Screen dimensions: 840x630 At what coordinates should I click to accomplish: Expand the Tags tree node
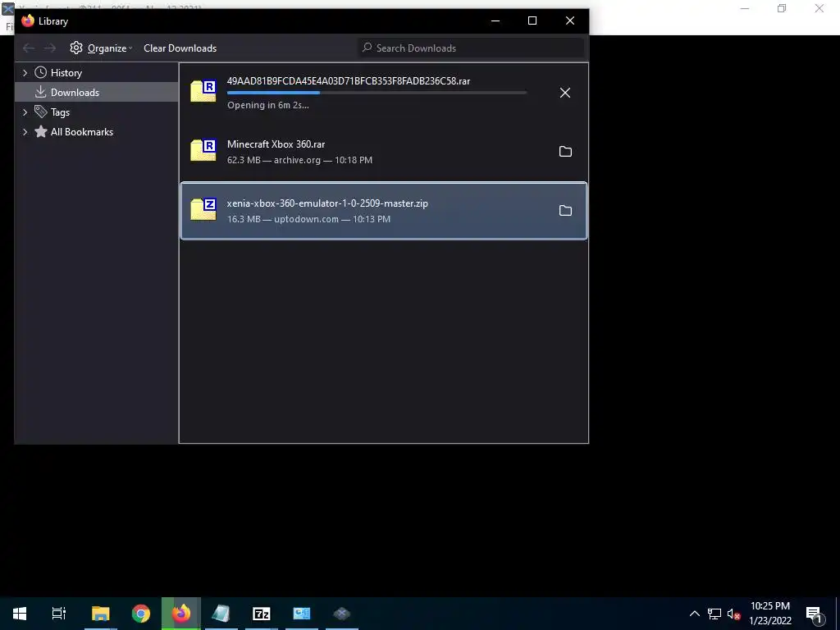pyautogui.click(x=25, y=112)
